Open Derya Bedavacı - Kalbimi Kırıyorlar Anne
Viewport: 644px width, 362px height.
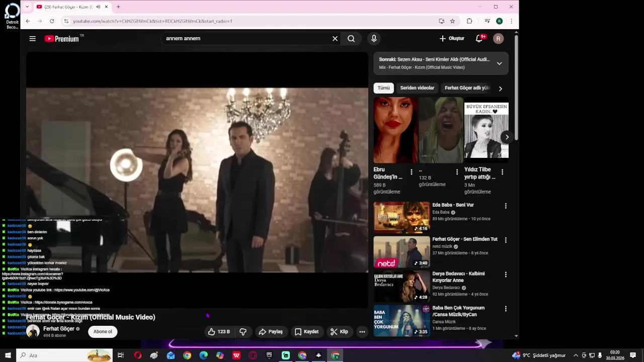(x=458, y=277)
